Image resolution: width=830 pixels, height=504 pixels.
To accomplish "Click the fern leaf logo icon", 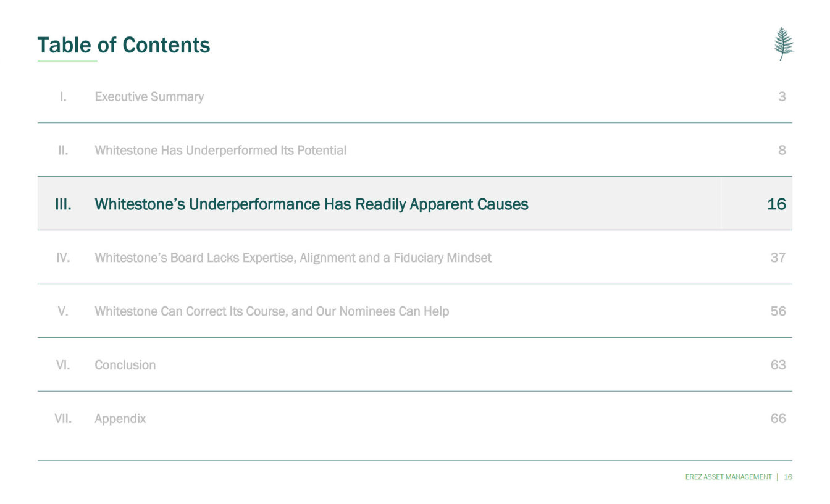I will (784, 44).
